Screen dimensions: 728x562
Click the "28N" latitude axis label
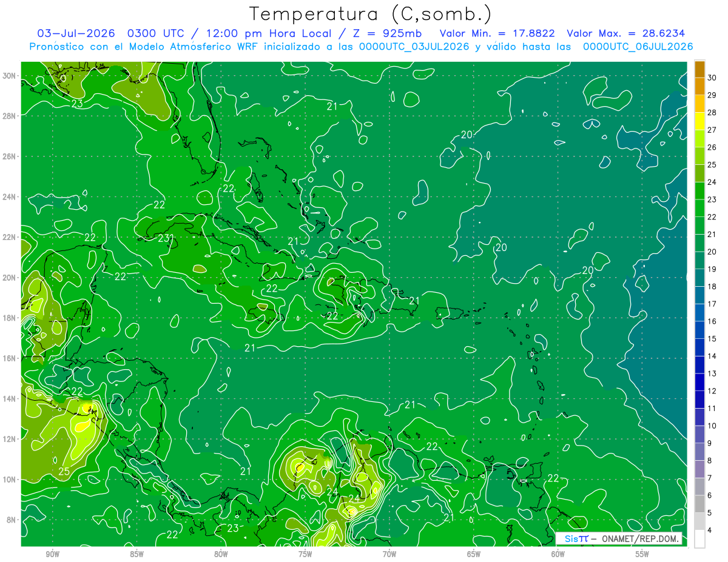(x=10, y=116)
